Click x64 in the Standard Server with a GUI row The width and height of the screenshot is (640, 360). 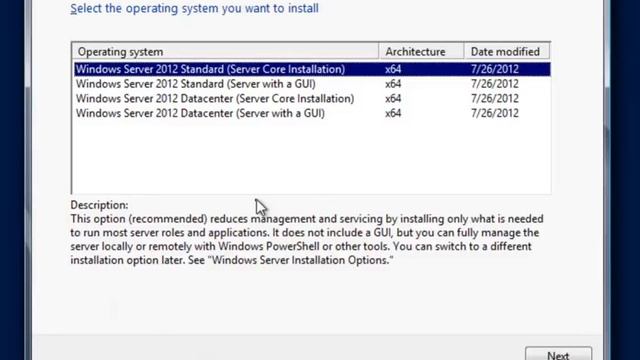point(393,84)
